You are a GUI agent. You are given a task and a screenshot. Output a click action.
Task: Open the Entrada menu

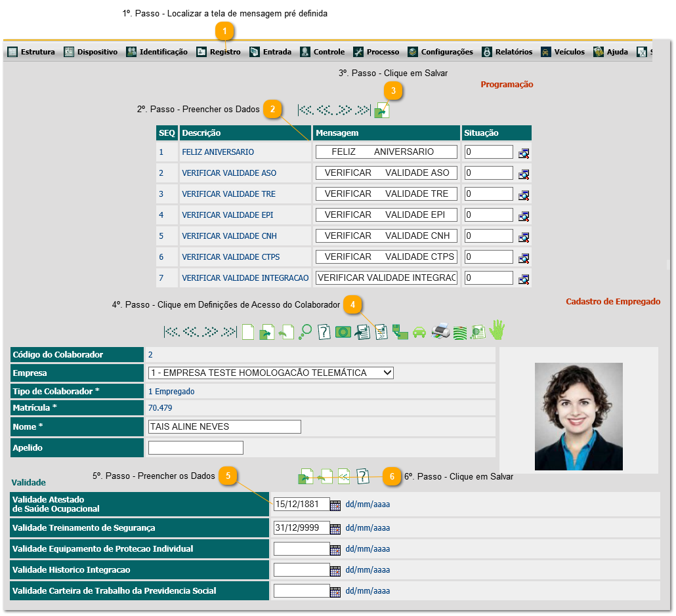coord(270,52)
